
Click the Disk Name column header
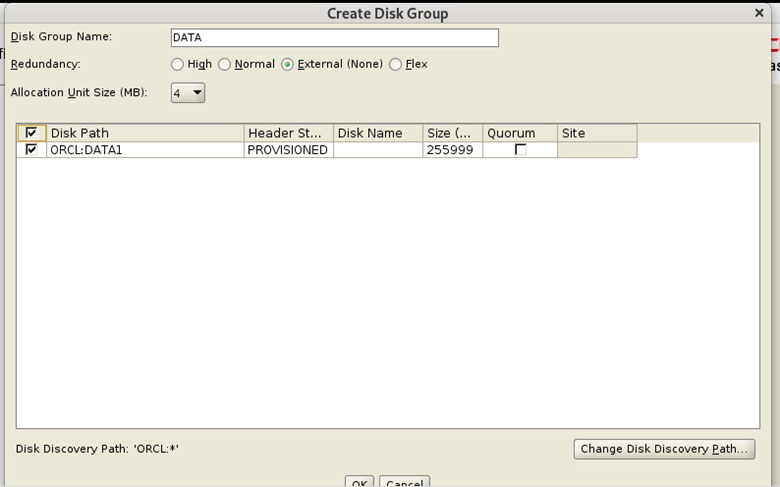(x=377, y=133)
